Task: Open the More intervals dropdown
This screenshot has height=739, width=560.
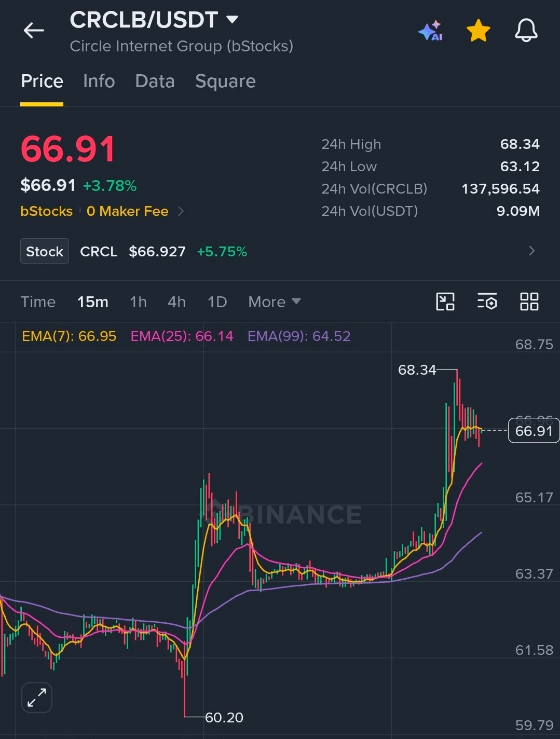Action: coord(274,302)
